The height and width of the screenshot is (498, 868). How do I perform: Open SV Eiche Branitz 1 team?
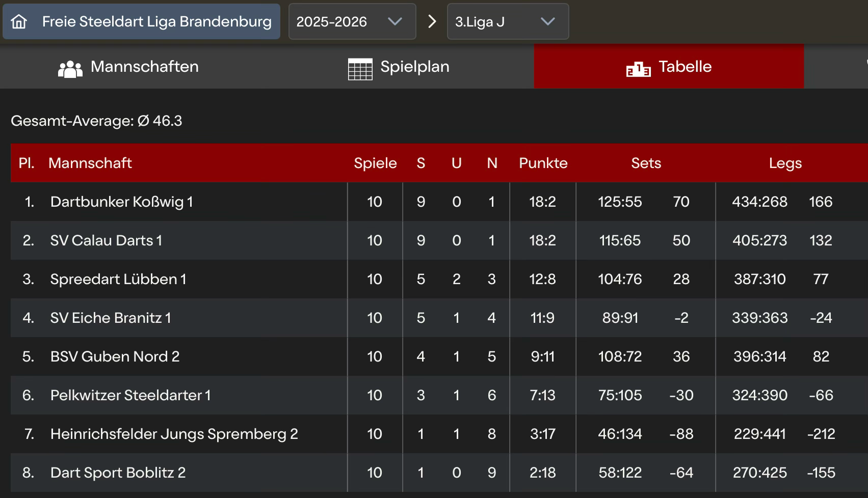[x=111, y=318]
